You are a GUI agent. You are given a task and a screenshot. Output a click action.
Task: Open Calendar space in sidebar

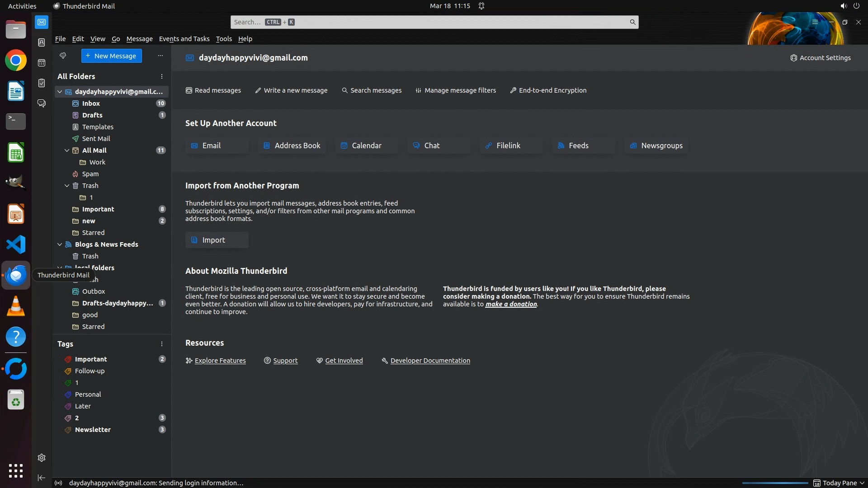(42, 63)
